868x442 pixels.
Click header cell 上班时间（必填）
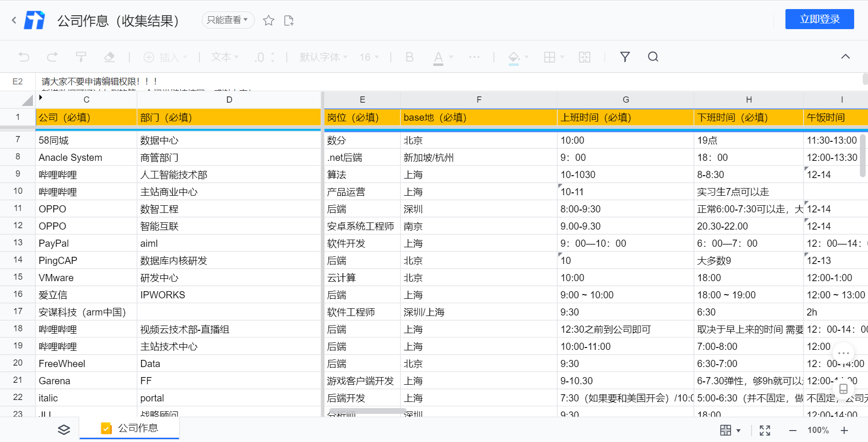coord(626,117)
